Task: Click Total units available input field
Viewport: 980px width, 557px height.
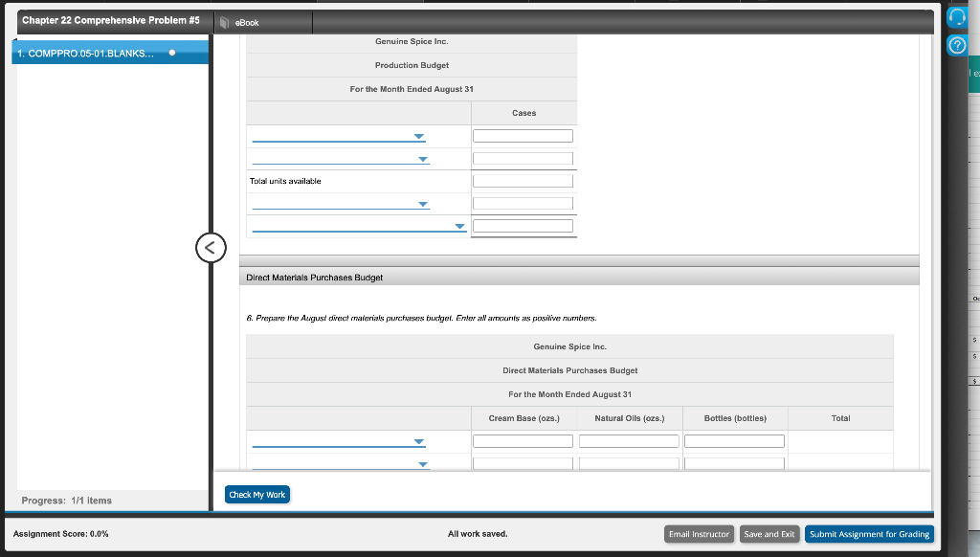Action: coord(523,181)
